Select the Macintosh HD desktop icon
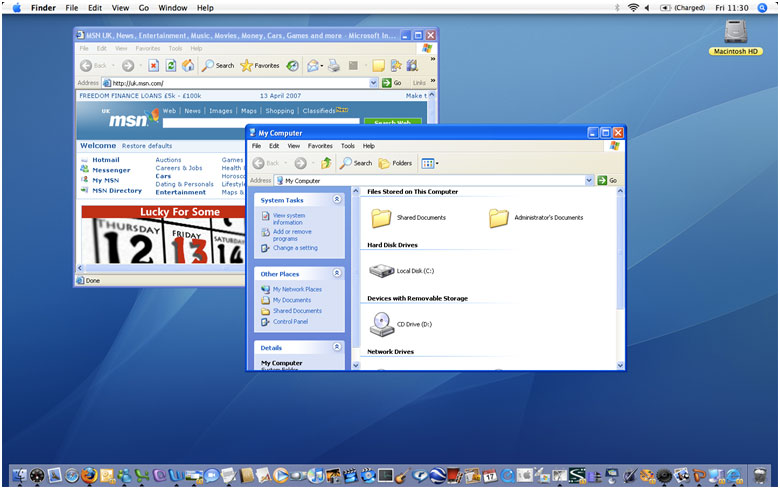 pyautogui.click(x=735, y=32)
